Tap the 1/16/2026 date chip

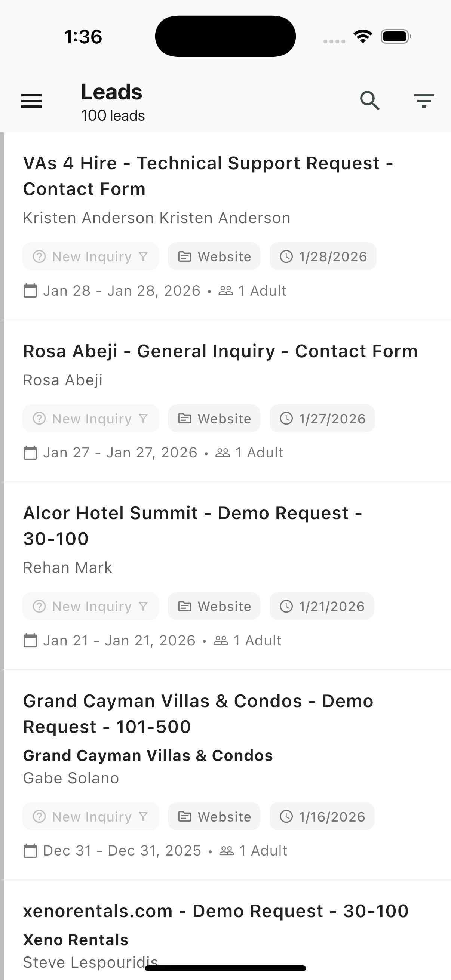point(322,816)
